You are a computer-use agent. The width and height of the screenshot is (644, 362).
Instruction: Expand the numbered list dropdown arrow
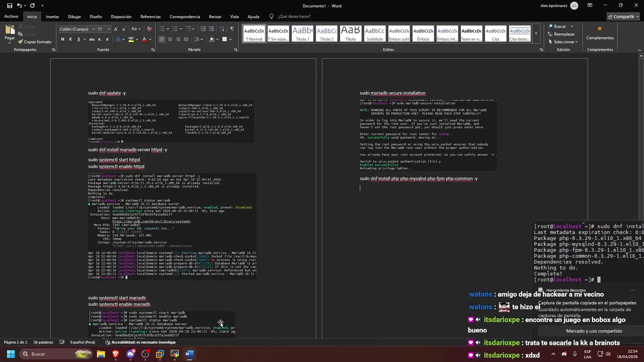pyautogui.click(x=181, y=29)
